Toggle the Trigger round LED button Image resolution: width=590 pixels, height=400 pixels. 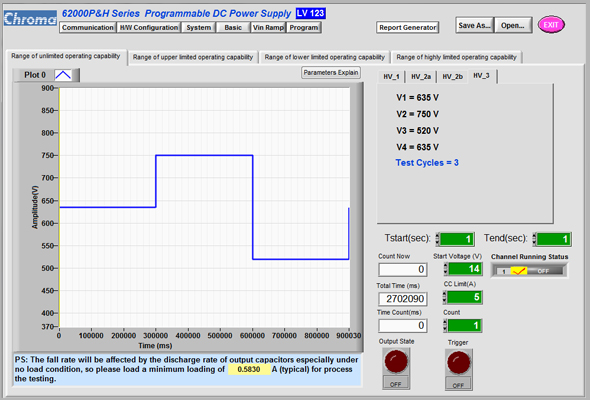coord(458,363)
